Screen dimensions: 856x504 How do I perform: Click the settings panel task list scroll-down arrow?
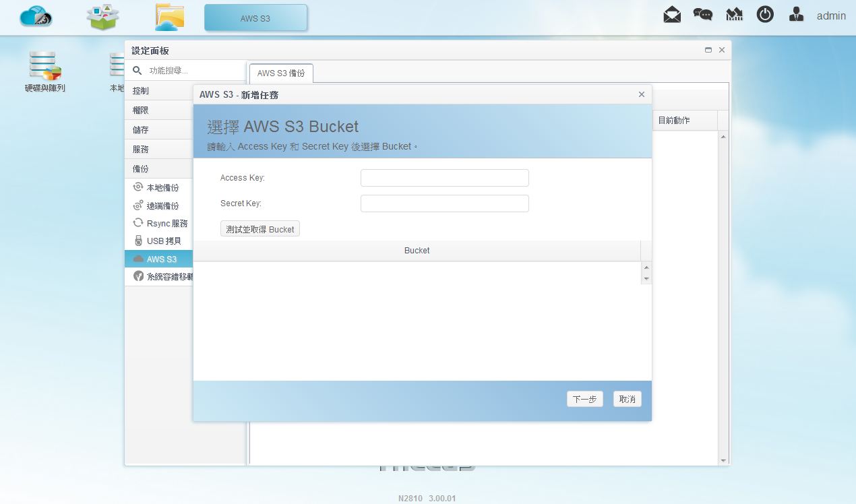[724, 460]
